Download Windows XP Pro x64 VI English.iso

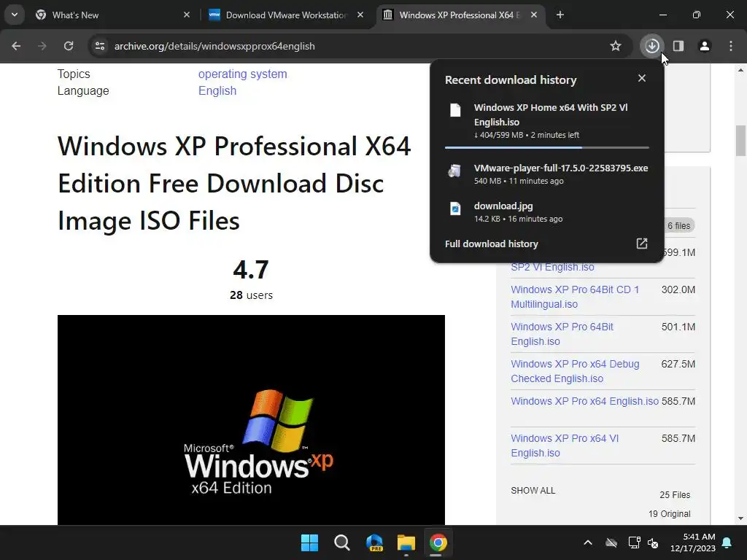pos(565,446)
